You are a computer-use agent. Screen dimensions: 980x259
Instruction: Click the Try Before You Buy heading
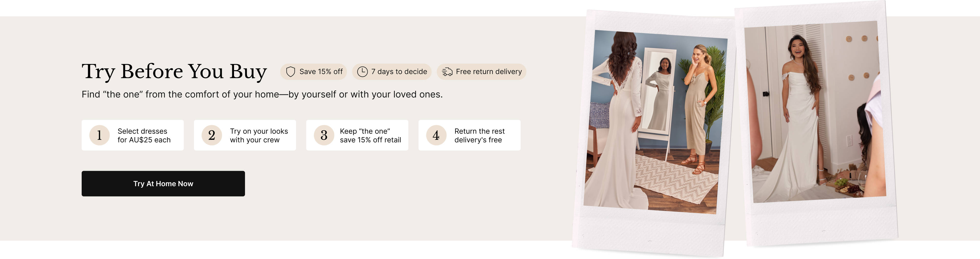coord(174,71)
